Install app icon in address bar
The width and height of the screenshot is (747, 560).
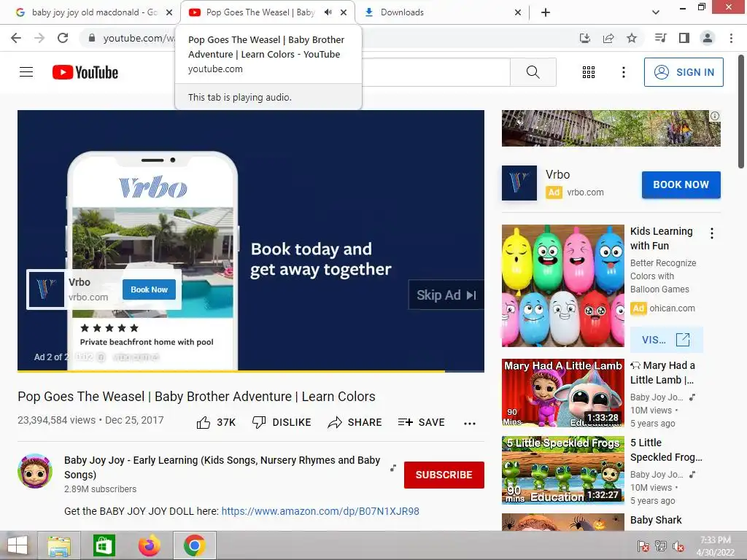click(585, 38)
